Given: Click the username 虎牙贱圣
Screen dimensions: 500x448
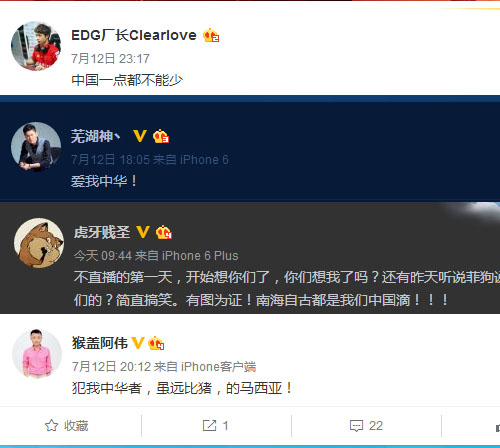Looking at the screenshot, I should 102,232.
